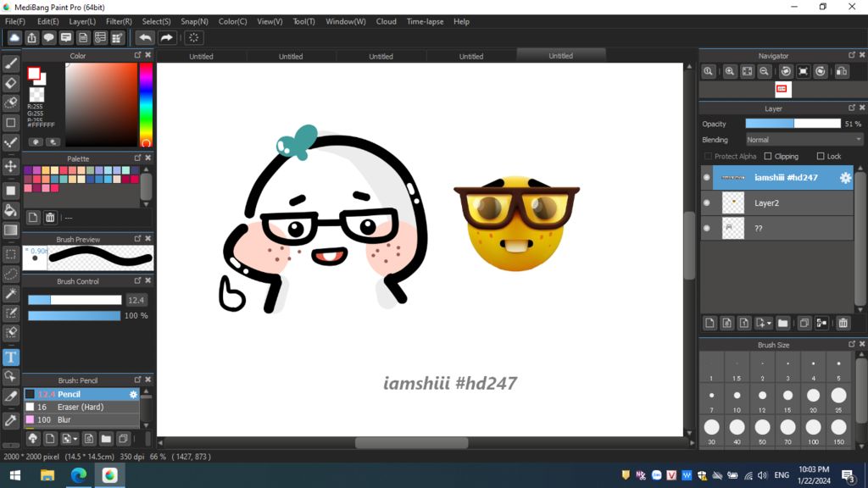Viewport: 868px width, 488px height.
Task: Hide the ?? layer
Action: coord(706,228)
